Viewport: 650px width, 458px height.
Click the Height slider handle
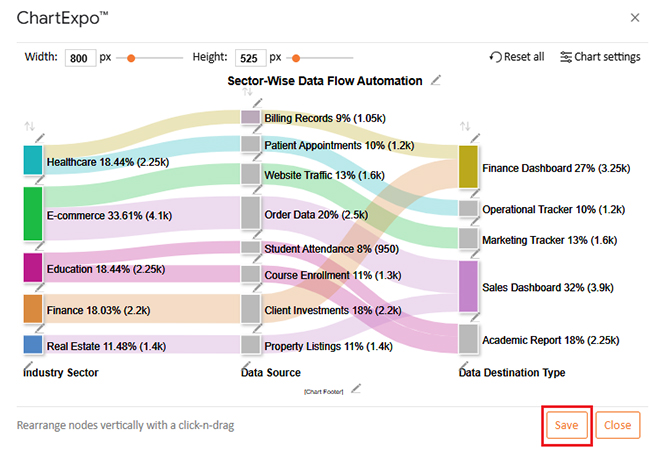click(295, 58)
